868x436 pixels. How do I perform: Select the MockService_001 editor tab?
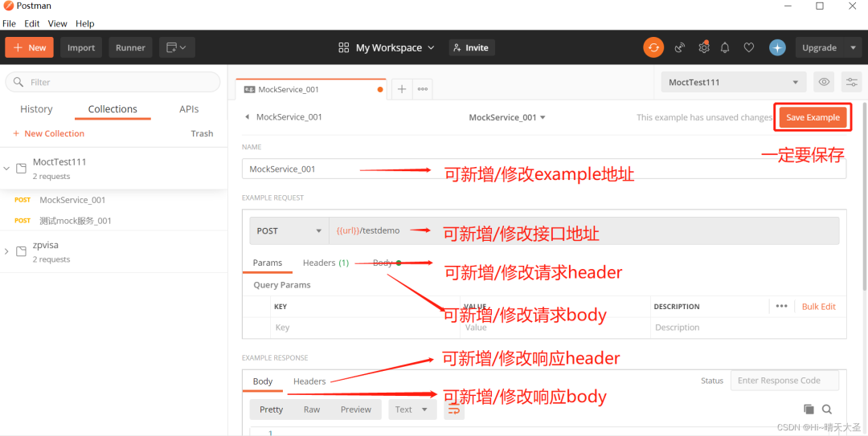pyautogui.click(x=310, y=89)
